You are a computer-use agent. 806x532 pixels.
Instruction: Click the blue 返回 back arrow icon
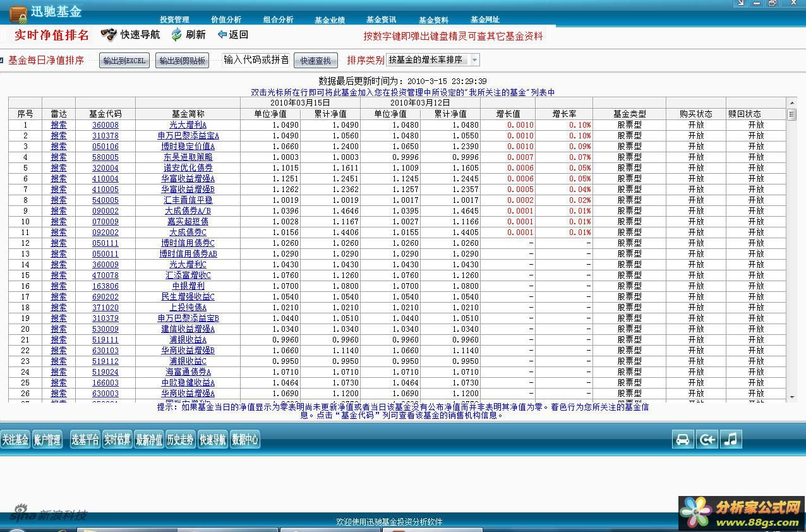click(222, 35)
